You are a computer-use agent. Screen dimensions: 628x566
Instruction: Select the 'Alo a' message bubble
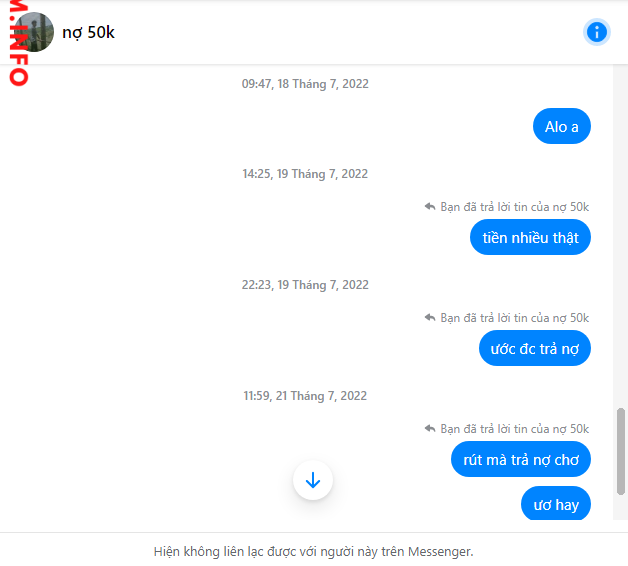coord(561,127)
